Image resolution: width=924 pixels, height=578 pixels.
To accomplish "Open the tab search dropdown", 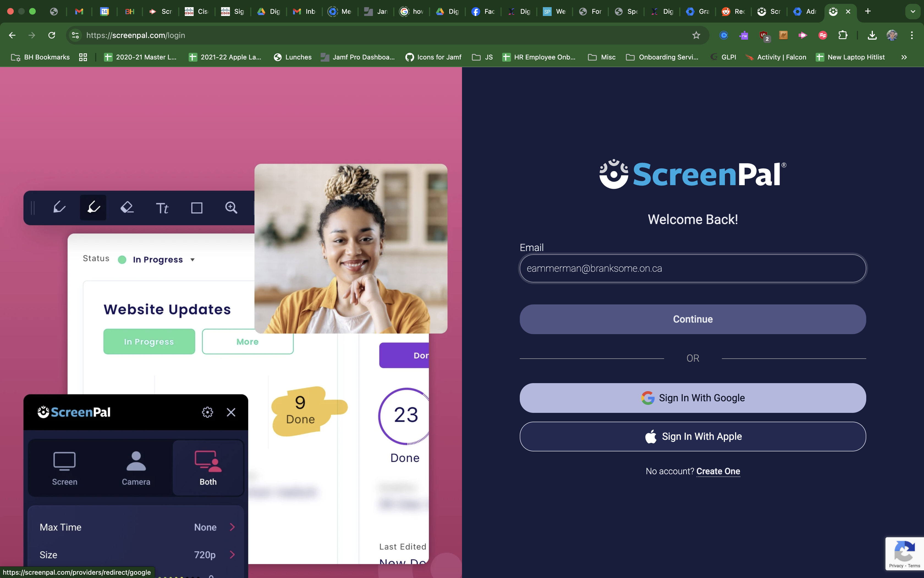I will [913, 12].
